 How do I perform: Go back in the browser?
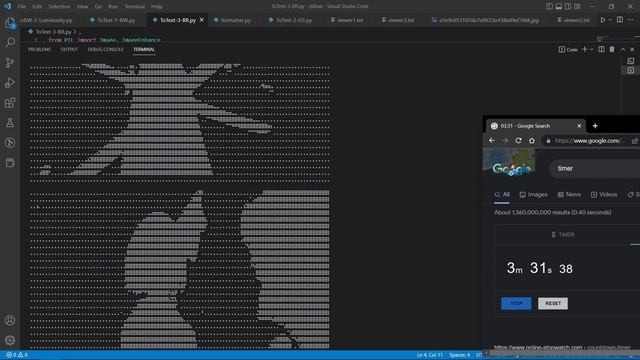tap(492, 140)
